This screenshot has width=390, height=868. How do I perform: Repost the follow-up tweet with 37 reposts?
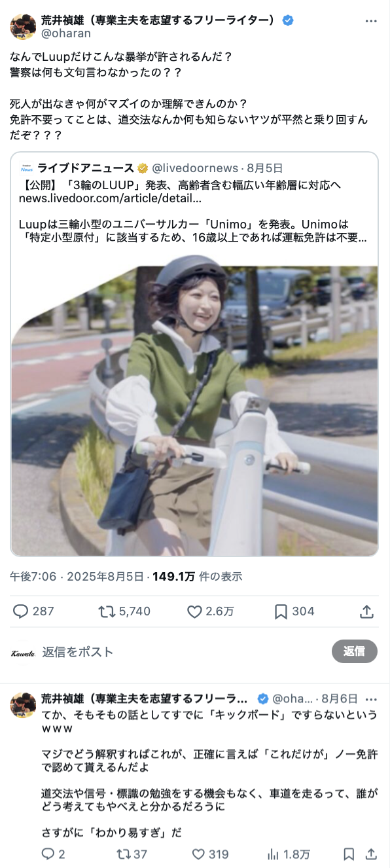[x=132, y=854]
